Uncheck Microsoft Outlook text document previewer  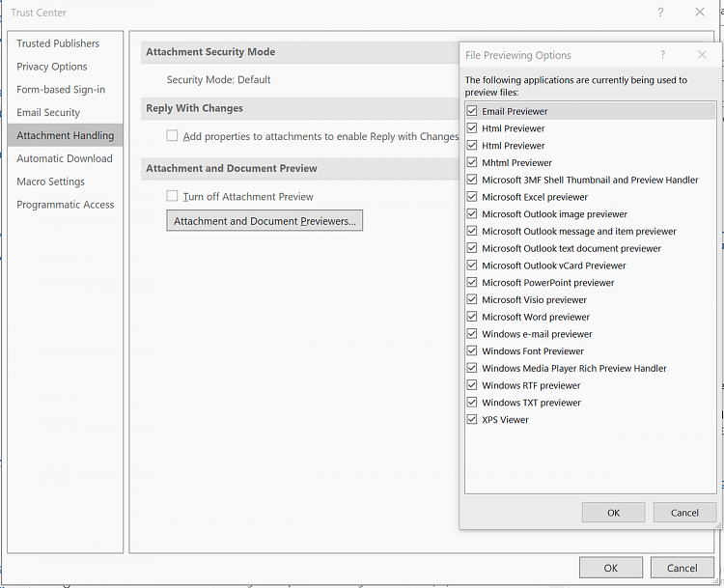472,247
